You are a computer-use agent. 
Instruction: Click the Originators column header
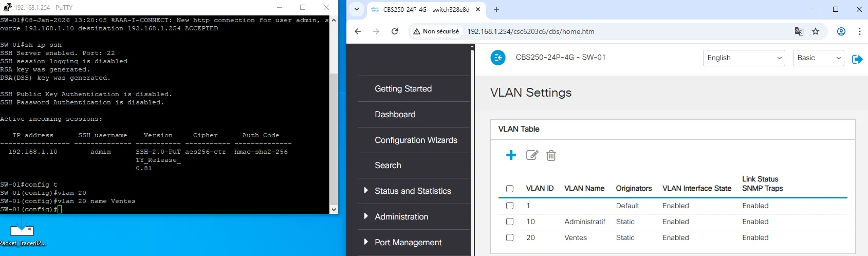tap(634, 188)
